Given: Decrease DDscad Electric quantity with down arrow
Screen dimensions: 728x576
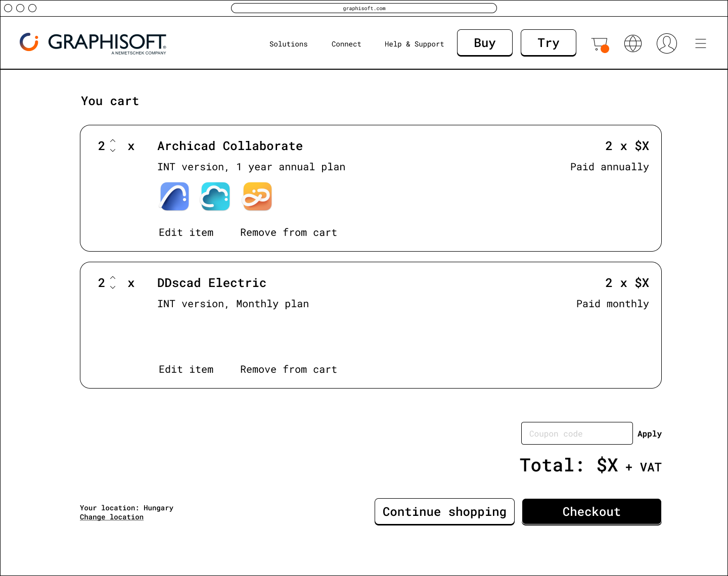Looking at the screenshot, I should click(113, 287).
